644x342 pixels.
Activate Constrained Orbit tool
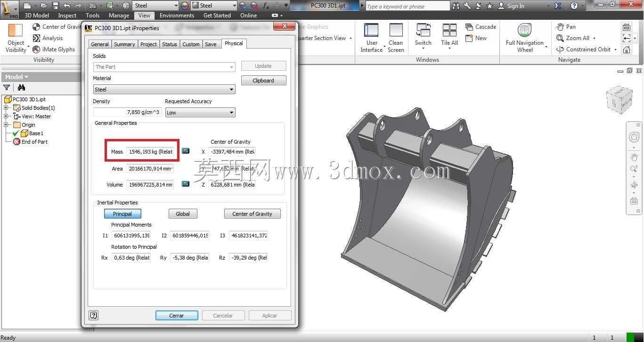(x=583, y=49)
